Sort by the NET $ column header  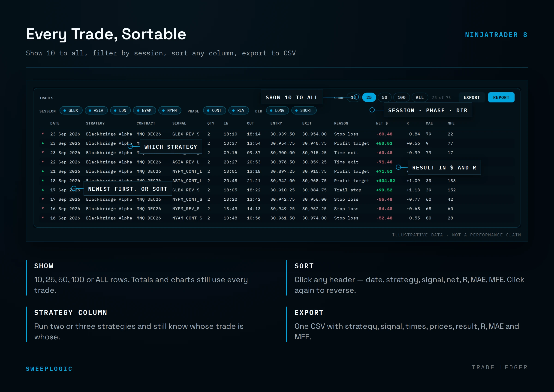(x=382, y=123)
